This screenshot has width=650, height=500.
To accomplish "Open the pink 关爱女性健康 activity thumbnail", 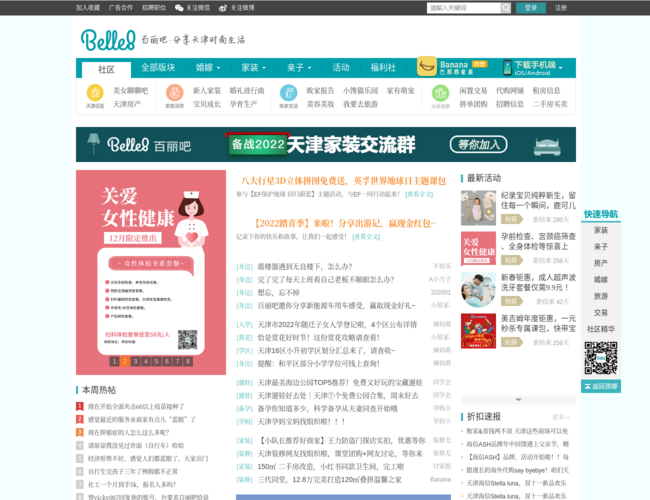I will (478, 249).
